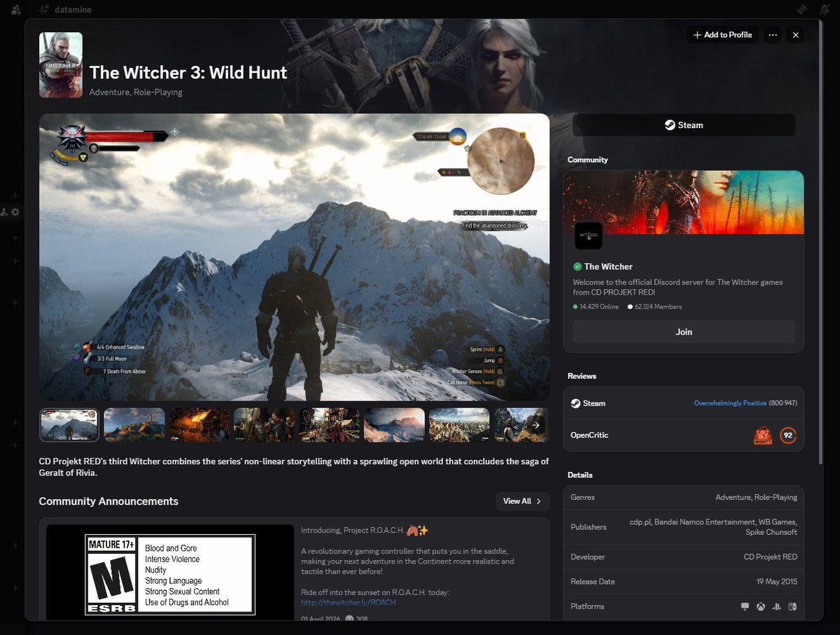Click the Adventure, Role-Playing subtitle under the title

pyautogui.click(x=136, y=92)
